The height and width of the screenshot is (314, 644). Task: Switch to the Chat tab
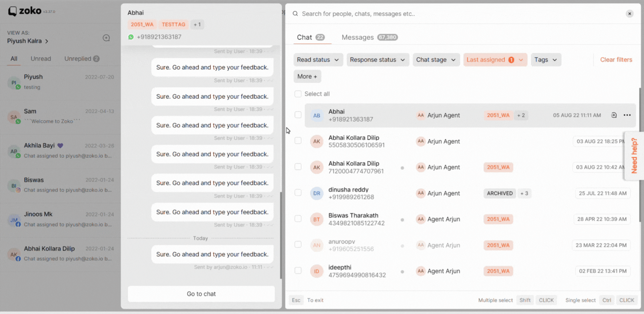[x=311, y=37]
